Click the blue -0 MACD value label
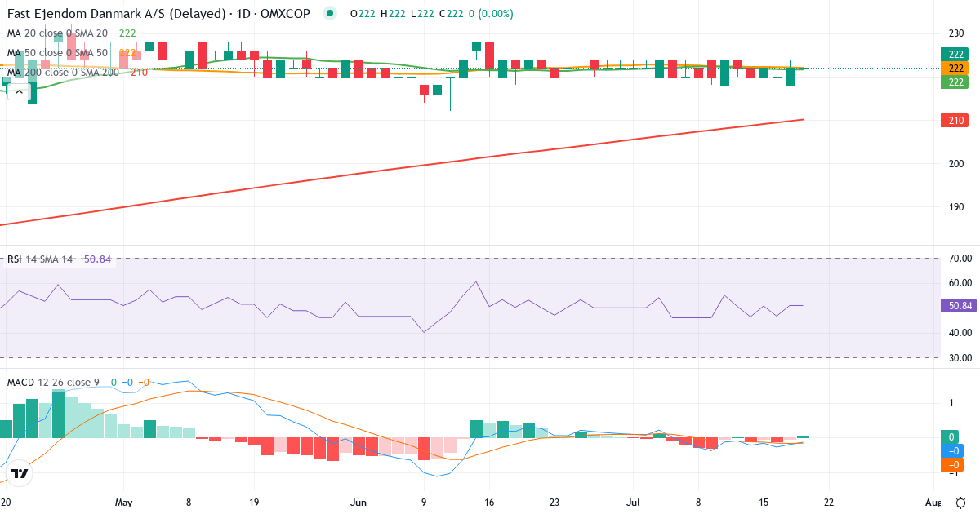Image resolution: width=980 pixels, height=514 pixels. [x=952, y=450]
